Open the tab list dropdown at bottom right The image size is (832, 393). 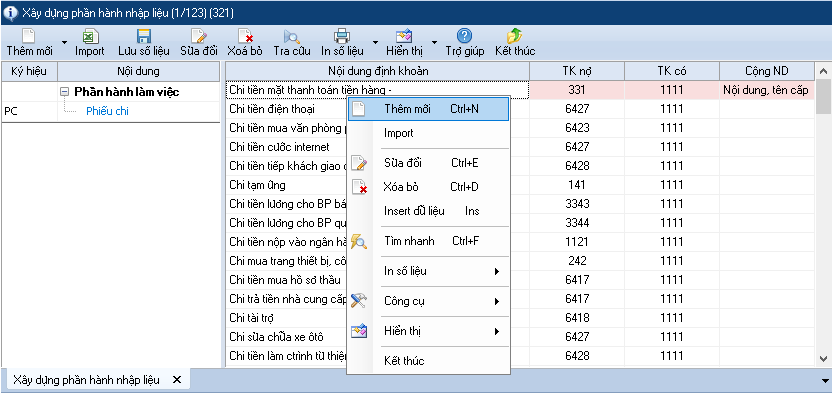(825, 381)
